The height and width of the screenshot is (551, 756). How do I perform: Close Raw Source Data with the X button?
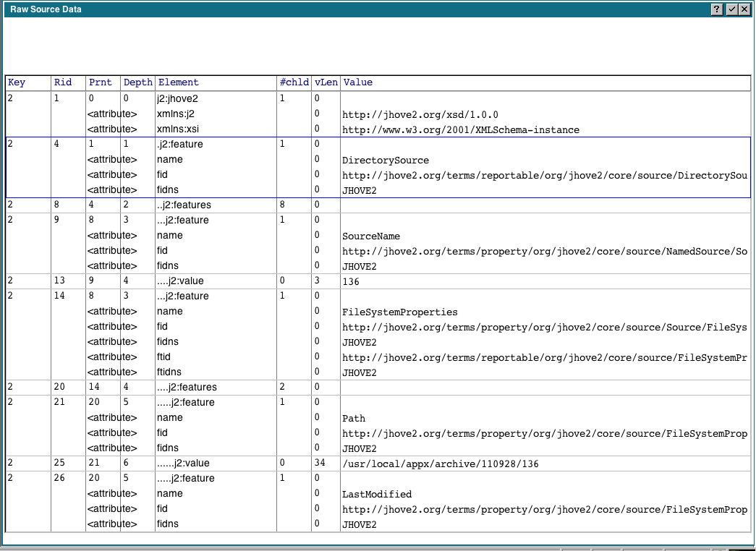point(744,9)
